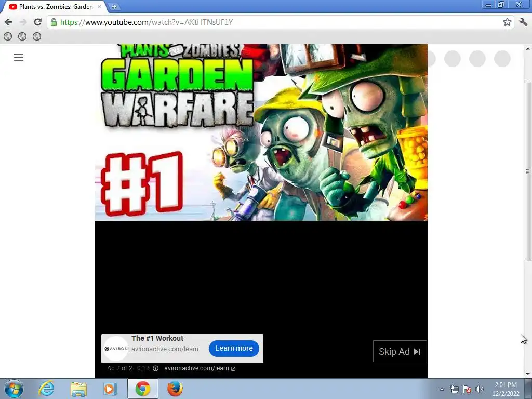Restore down the Chrome window

501,5
